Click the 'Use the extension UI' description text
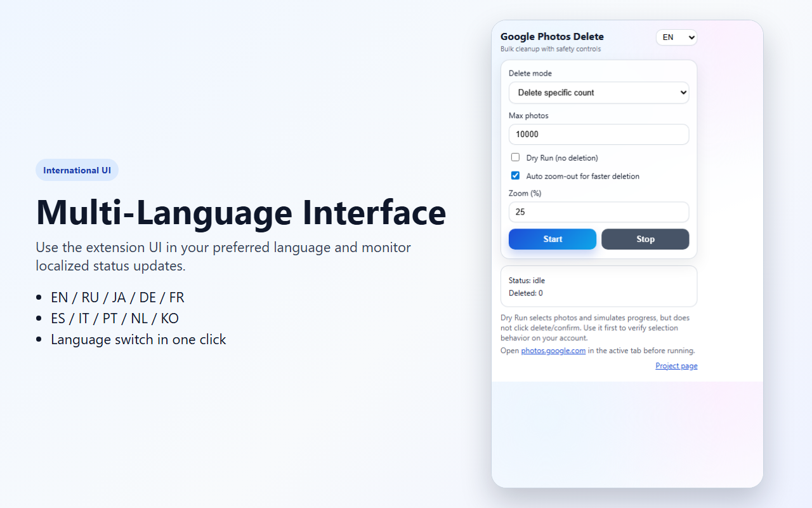 [x=223, y=257]
